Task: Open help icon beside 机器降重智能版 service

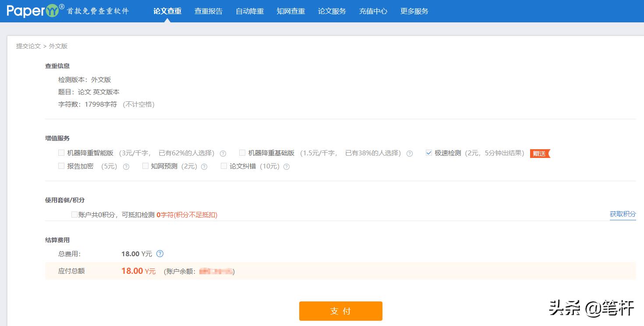Action: pyautogui.click(x=223, y=153)
